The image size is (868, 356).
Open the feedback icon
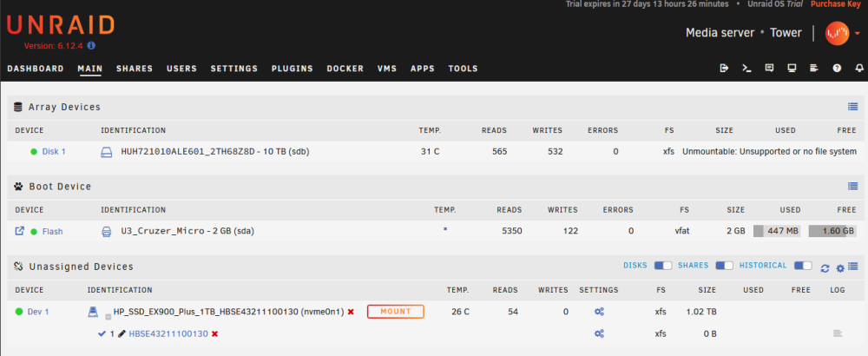point(769,68)
